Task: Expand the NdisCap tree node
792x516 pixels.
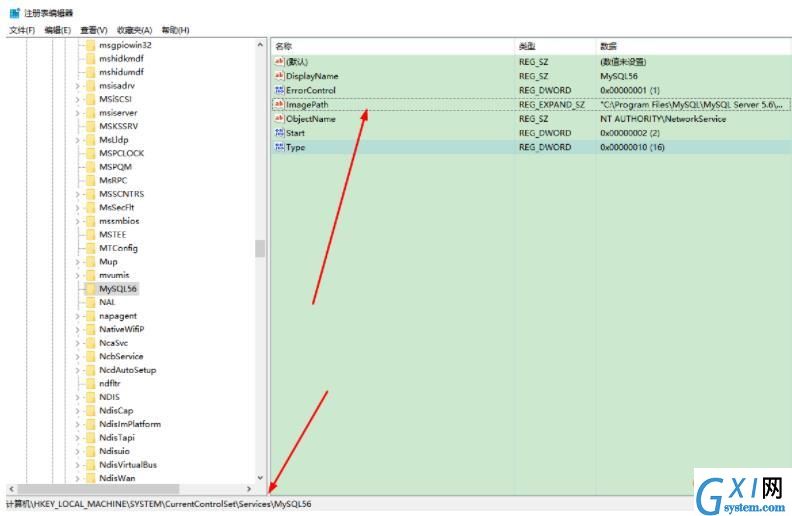Action: click(77, 410)
